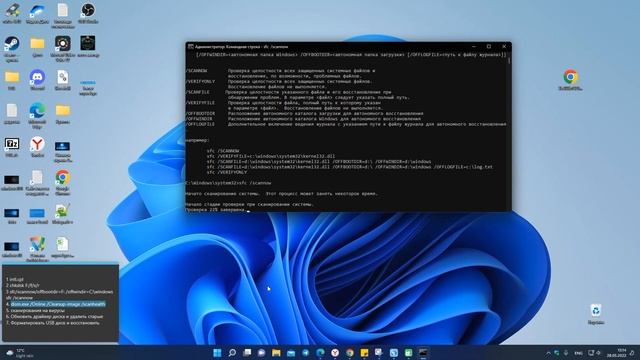Select the Chrome shortcut at right side of desktop

click(570, 80)
